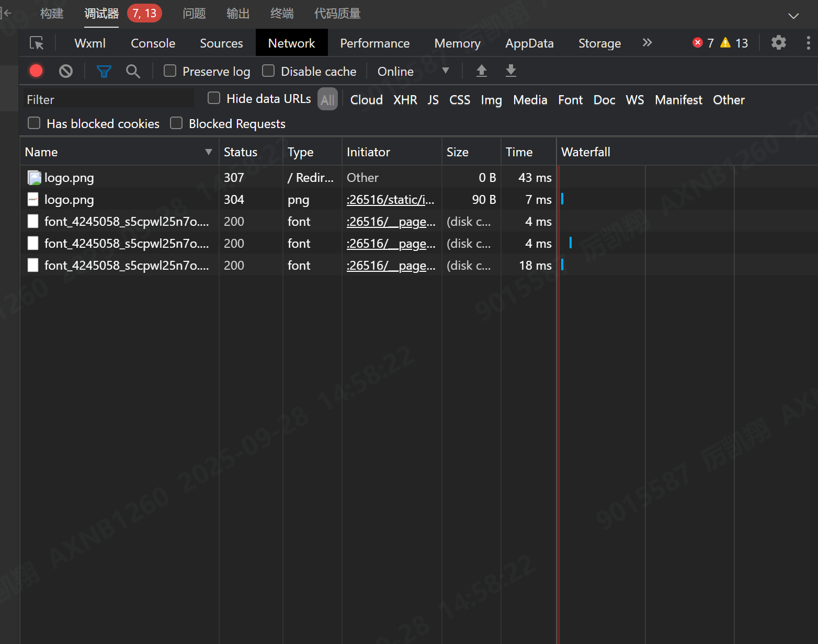Screen dimensions: 818x644
Task: Check Blocked Requests
Action: point(176,123)
